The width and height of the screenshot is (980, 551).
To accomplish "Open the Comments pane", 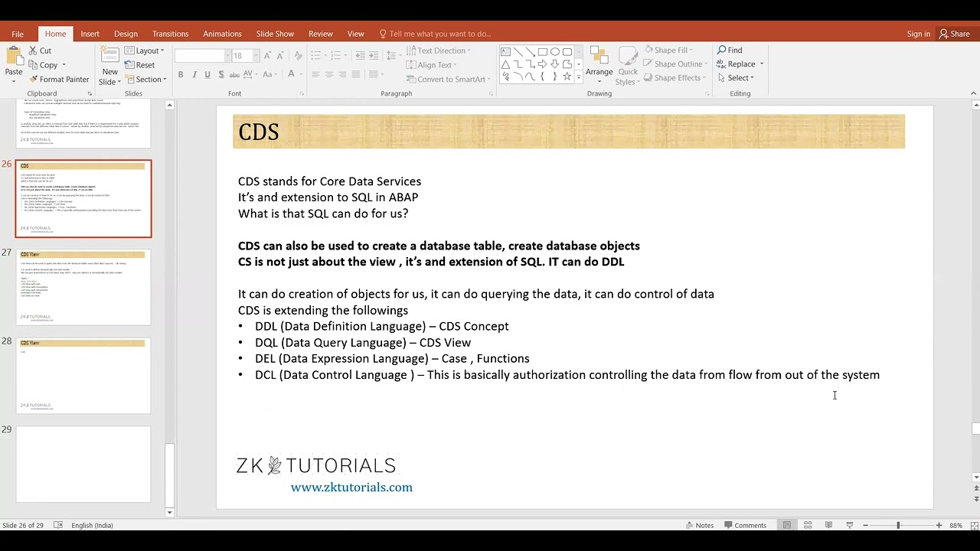I will (745, 525).
